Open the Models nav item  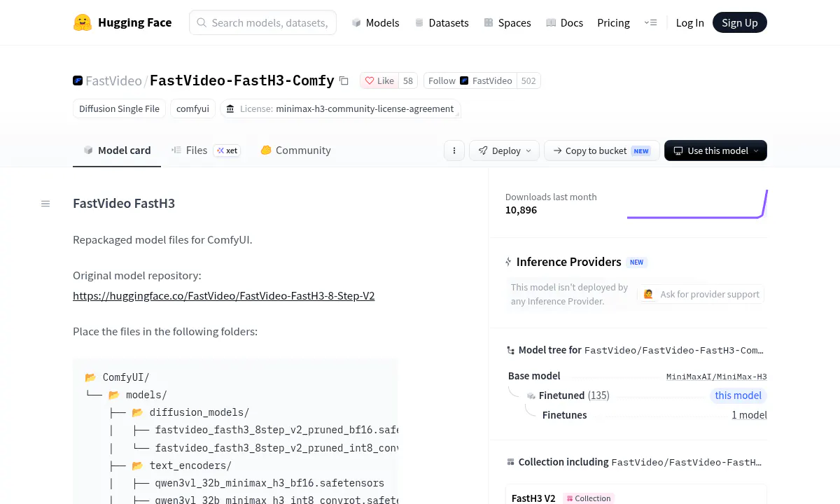tap(375, 22)
